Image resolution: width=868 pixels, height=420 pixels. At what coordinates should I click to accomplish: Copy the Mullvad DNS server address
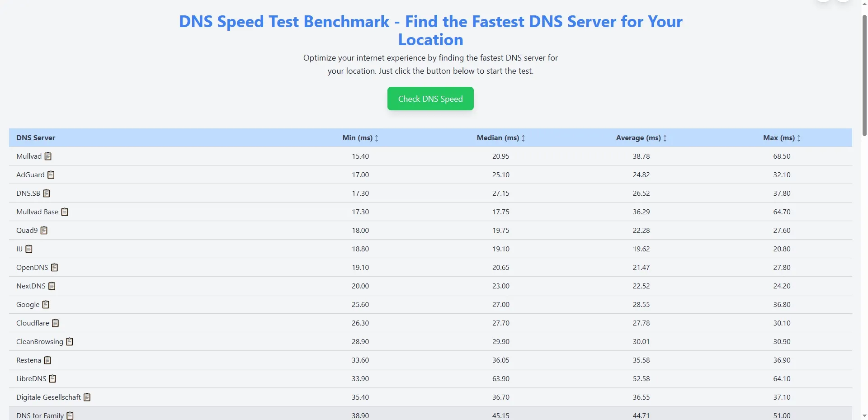point(48,156)
